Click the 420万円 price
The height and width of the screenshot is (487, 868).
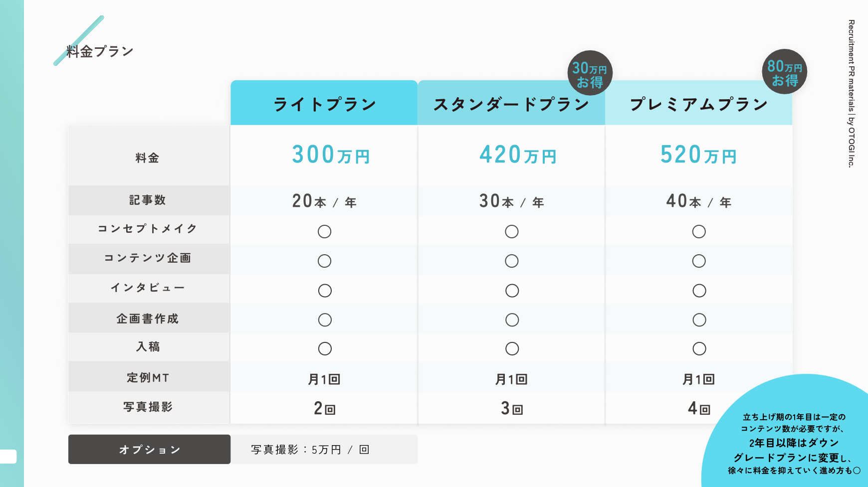[518, 155]
